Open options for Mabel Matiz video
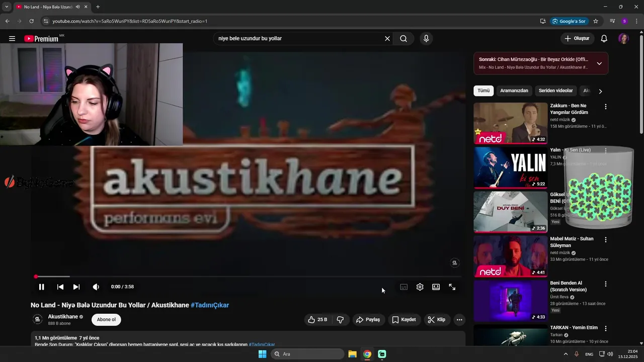This screenshot has width=644, height=362. [x=606, y=240]
